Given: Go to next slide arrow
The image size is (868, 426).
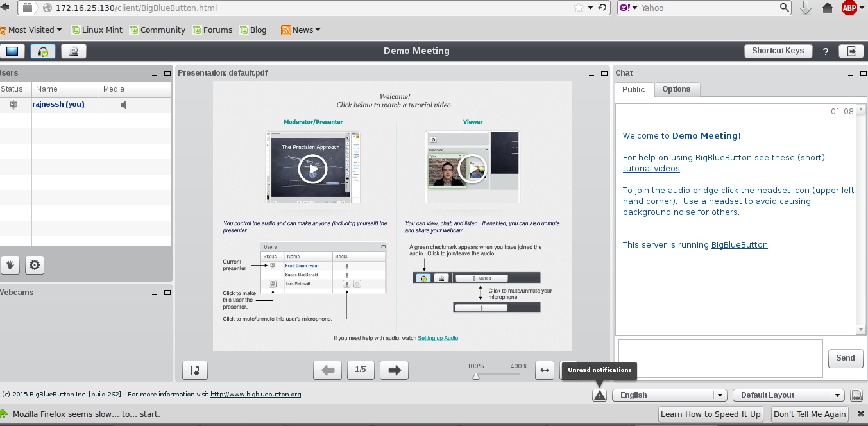Looking at the screenshot, I should click(x=394, y=370).
